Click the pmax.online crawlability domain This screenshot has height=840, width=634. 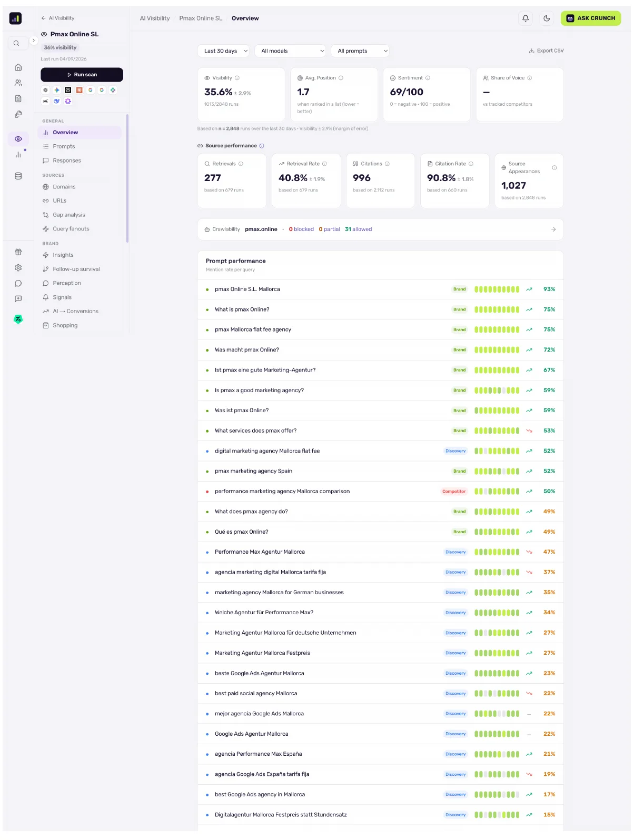coord(261,229)
